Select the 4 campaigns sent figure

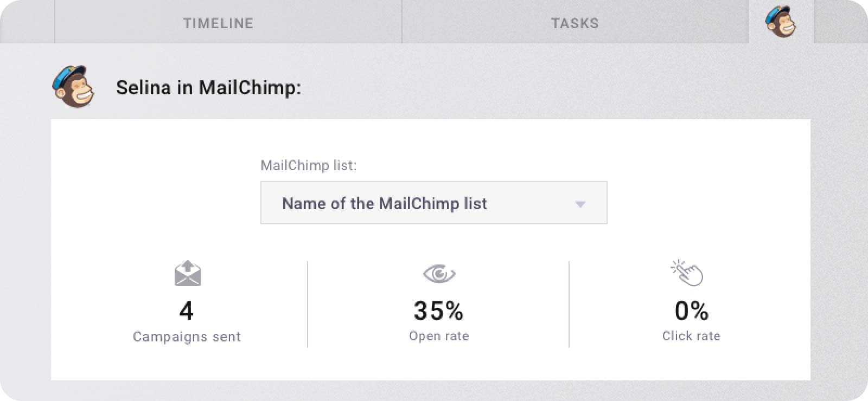tap(186, 311)
